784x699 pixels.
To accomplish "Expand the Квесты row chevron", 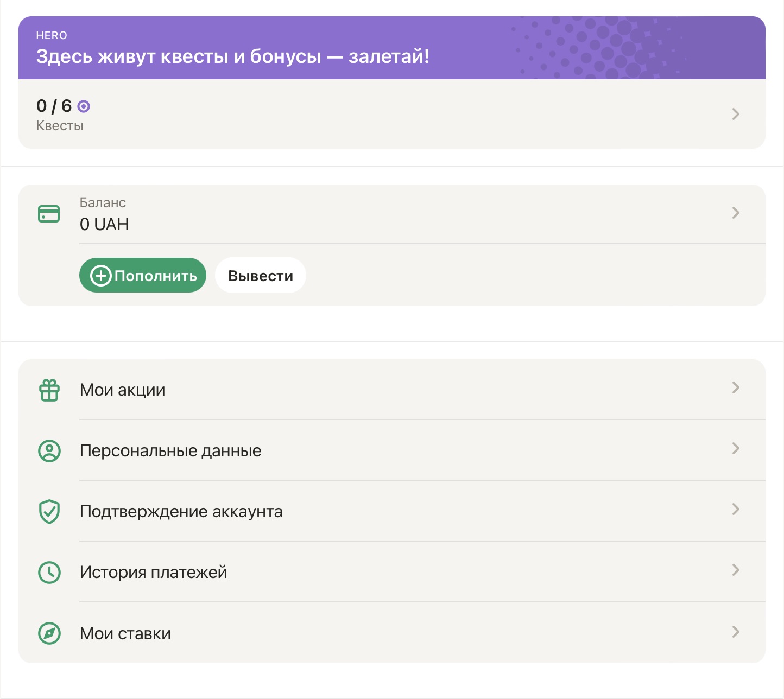I will 736,114.
